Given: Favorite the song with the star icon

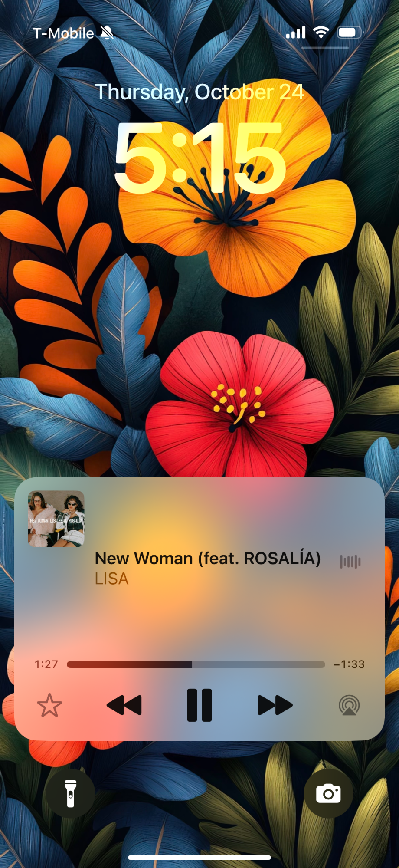Looking at the screenshot, I should click(49, 705).
